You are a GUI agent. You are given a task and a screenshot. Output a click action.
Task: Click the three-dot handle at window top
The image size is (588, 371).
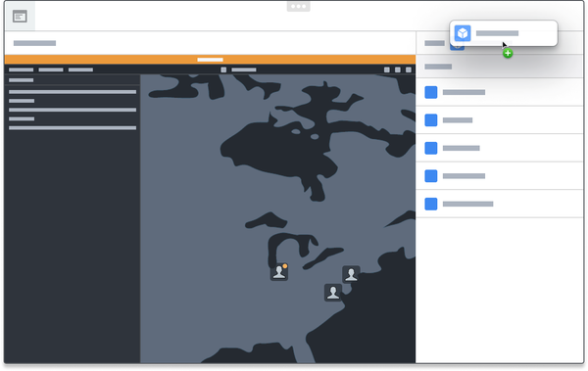(x=299, y=7)
